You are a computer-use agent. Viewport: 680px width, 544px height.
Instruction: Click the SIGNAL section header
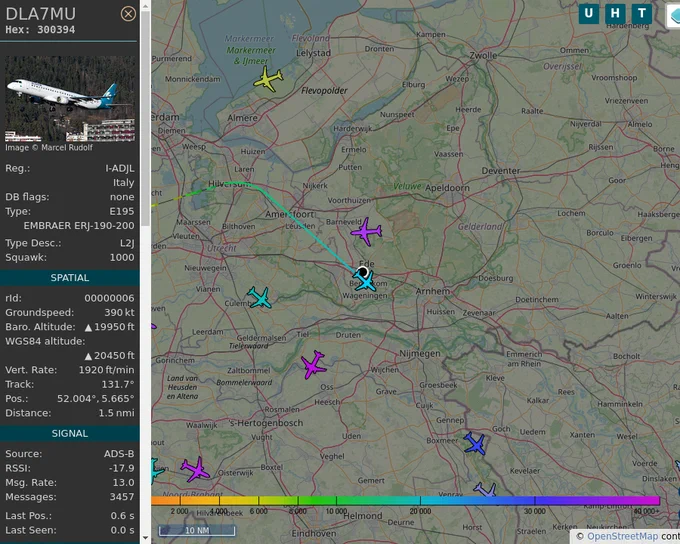tap(70, 433)
